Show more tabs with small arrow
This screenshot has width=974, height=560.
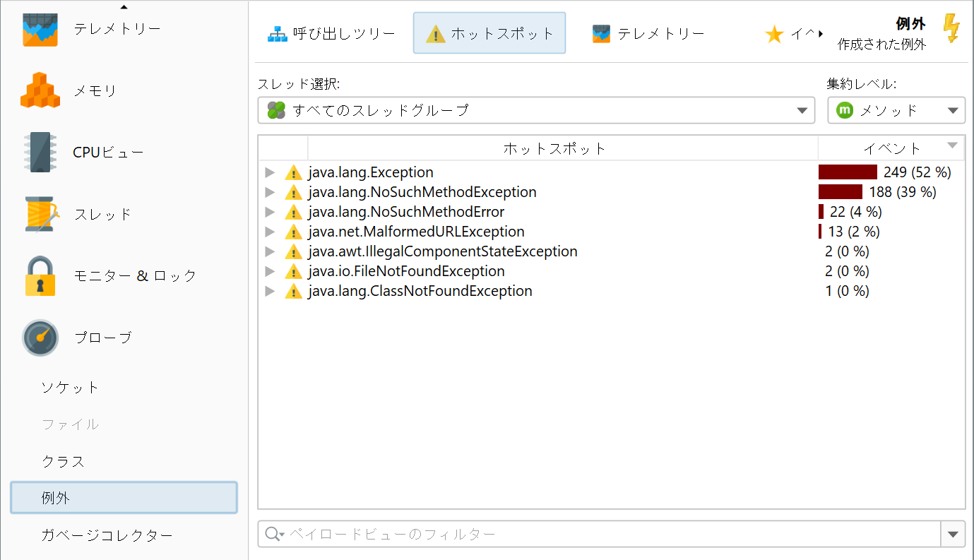point(821,33)
